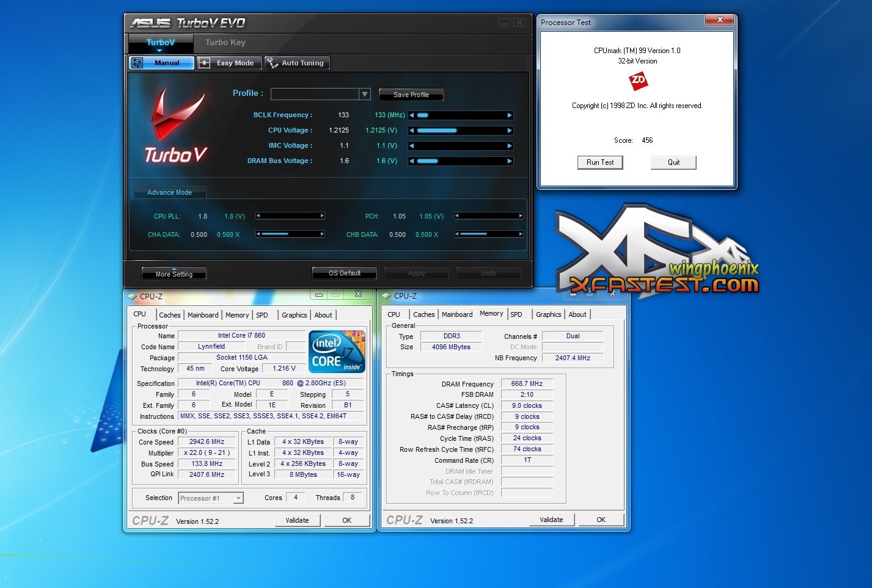Click the CPU Voltage slider bar

461,131
